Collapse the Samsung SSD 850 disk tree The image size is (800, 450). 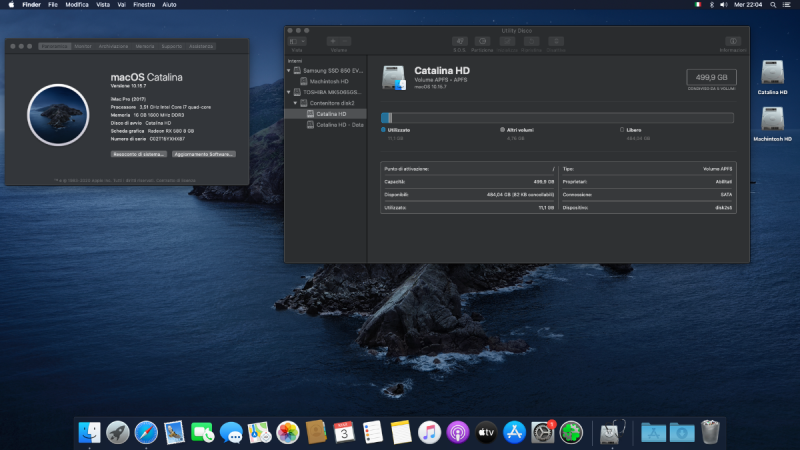click(x=290, y=71)
